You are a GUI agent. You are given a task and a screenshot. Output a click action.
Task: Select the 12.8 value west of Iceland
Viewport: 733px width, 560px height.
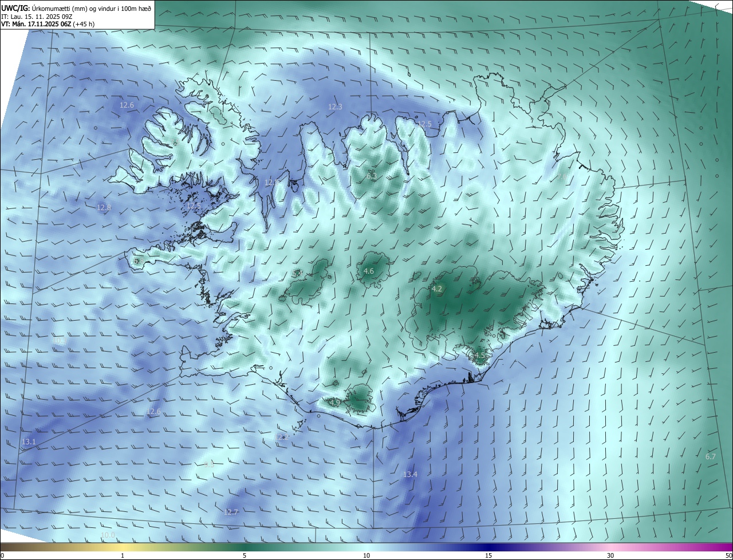coord(104,208)
